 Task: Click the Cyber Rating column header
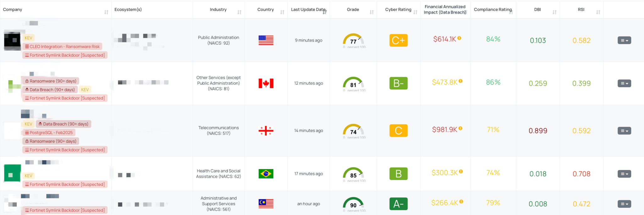(x=398, y=9)
